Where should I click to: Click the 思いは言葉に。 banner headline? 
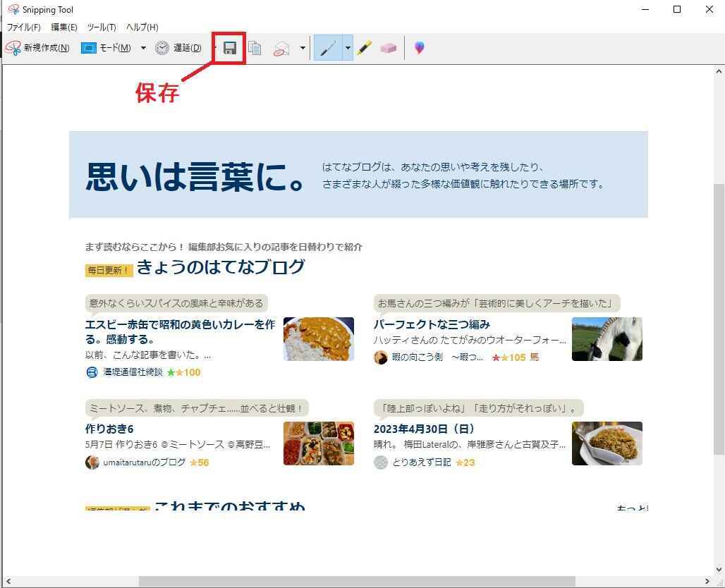coord(195,176)
